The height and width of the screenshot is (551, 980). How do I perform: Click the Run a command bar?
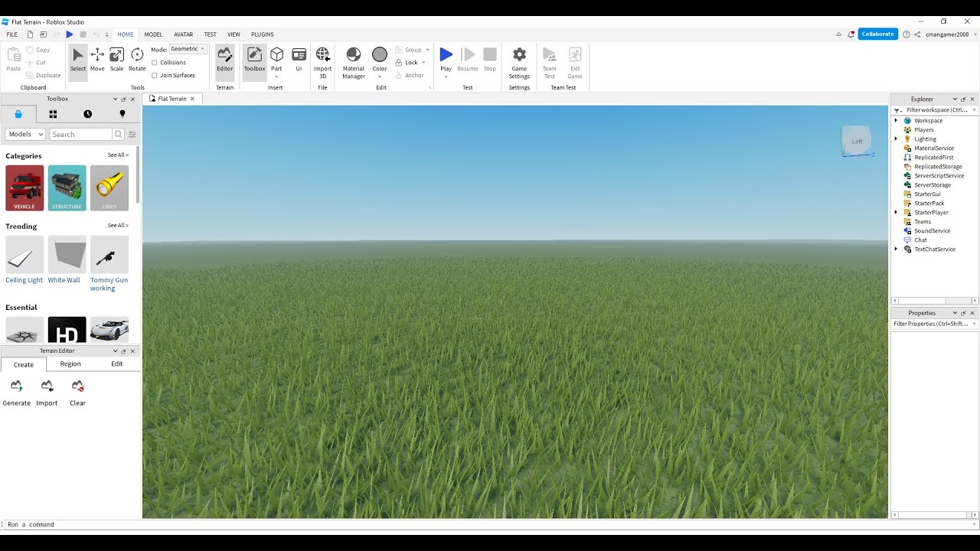point(490,525)
